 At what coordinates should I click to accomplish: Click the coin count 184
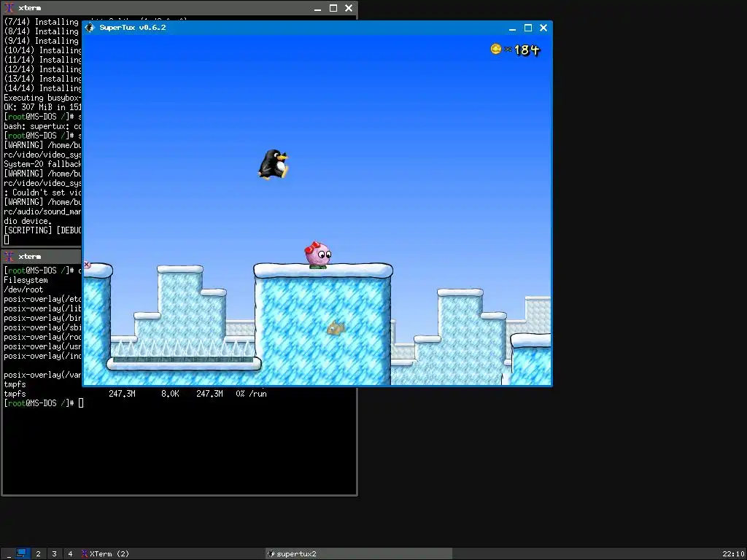click(x=527, y=50)
